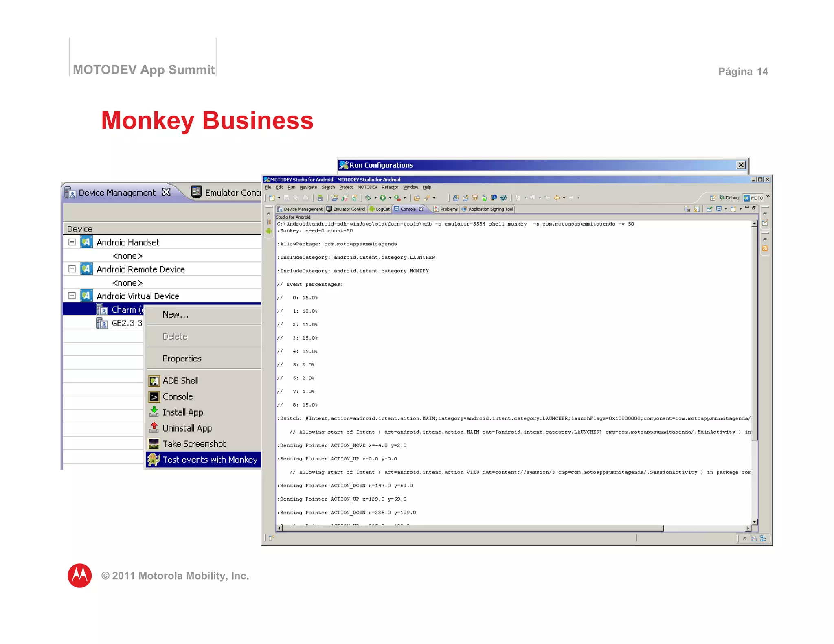The width and height of the screenshot is (834, 644).
Task: Select the Charm virtual device row
Action: 104,309
